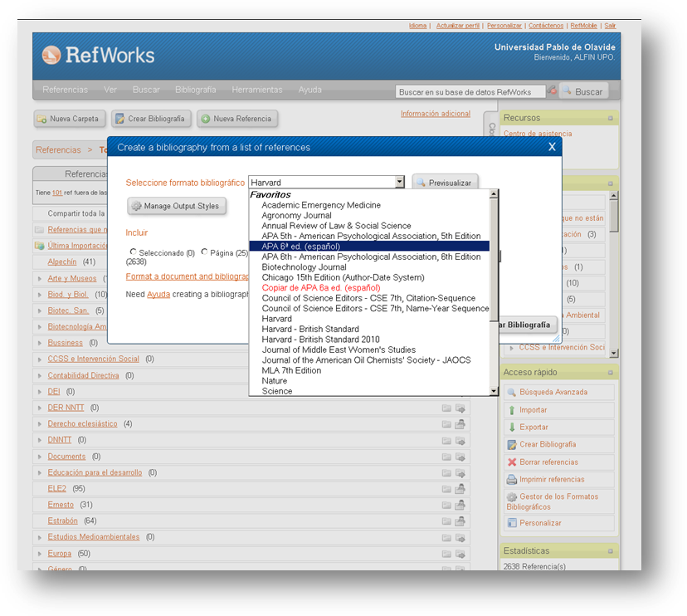Click the Crear Bibliografía toolbar pencil icon
Screen dimensions: 687x616
(x=119, y=119)
